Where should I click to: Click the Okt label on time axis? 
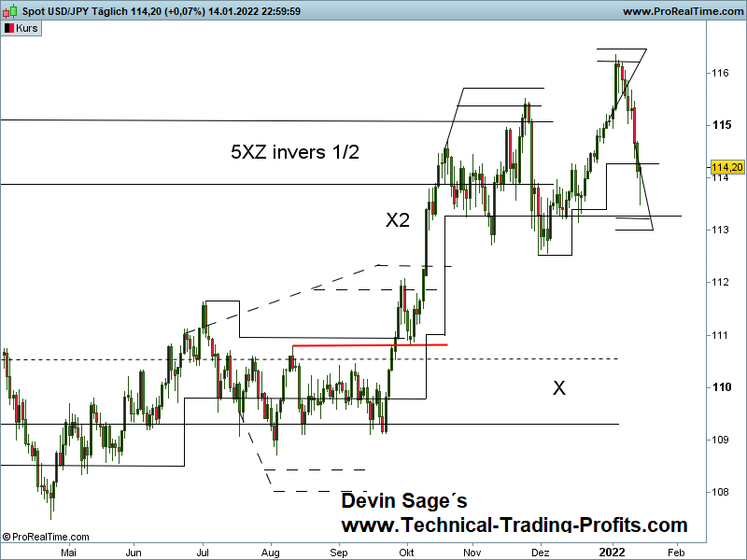406,553
